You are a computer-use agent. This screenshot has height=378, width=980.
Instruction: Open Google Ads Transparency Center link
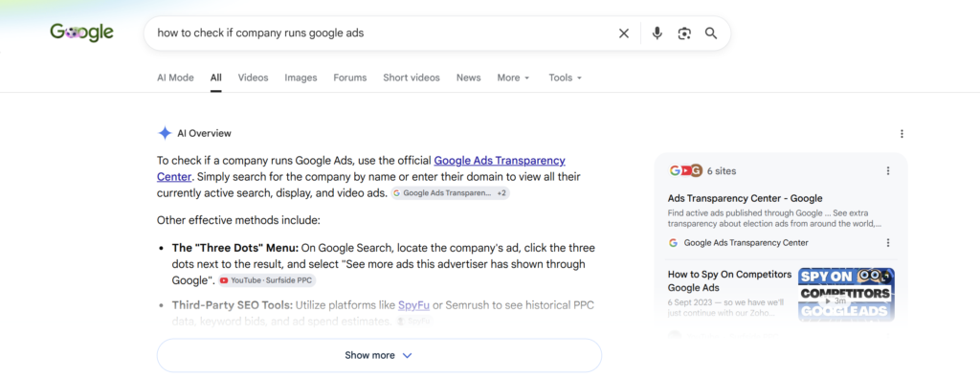[500, 161]
